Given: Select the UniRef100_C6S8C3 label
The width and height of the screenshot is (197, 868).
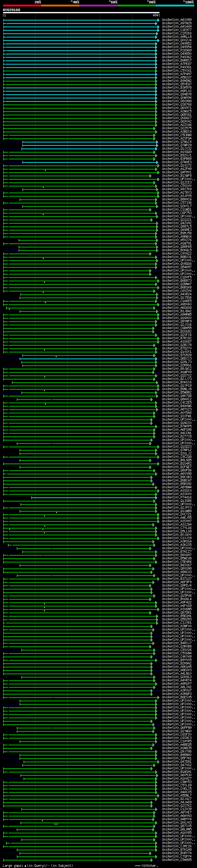Looking at the screenshot, I should pyautogui.click(x=177, y=737).
